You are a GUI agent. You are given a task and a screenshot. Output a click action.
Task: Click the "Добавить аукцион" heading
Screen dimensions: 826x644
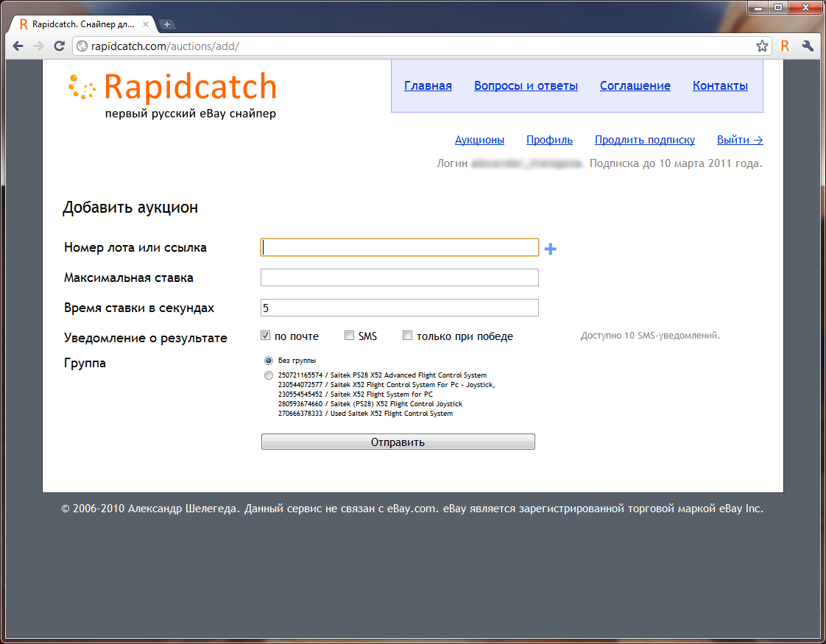coord(130,208)
